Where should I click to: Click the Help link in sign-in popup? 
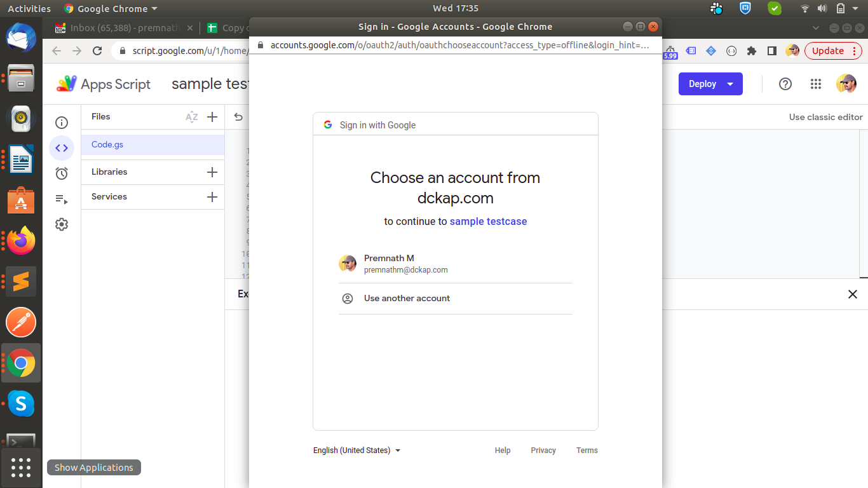point(503,451)
